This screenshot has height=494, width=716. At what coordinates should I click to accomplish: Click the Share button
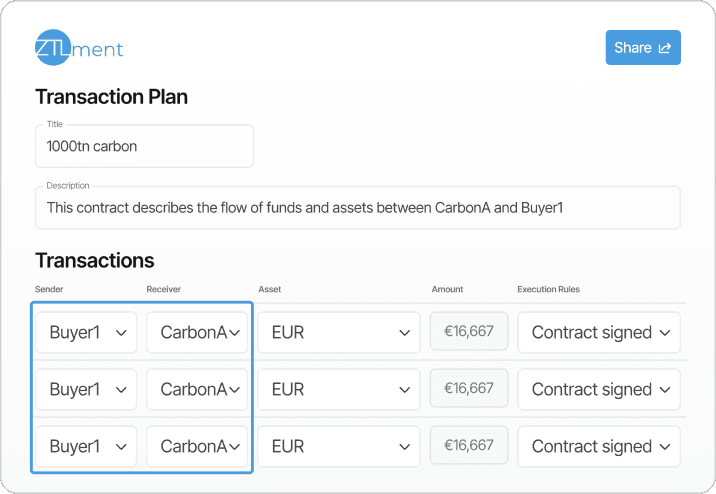[643, 48]
